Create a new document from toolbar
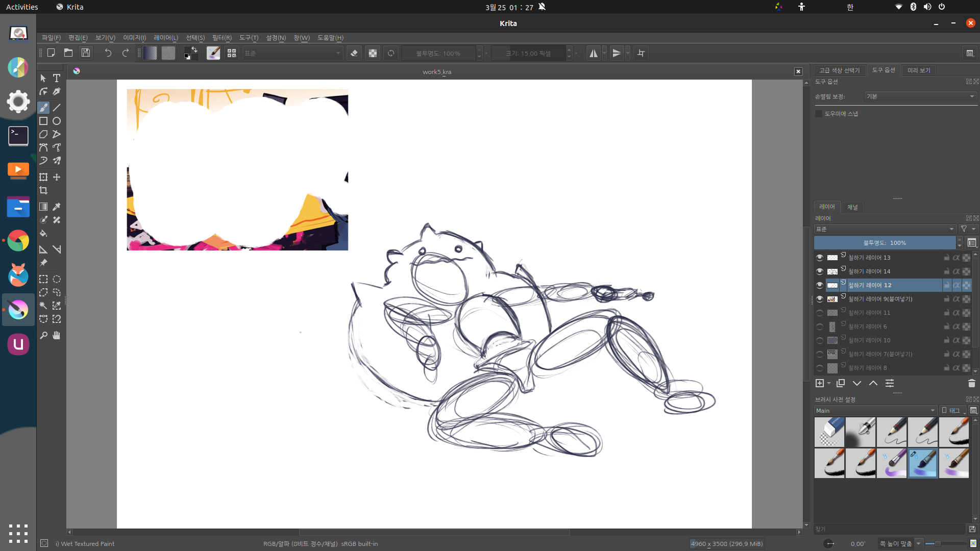980x551 pixels. coord(51,53)
